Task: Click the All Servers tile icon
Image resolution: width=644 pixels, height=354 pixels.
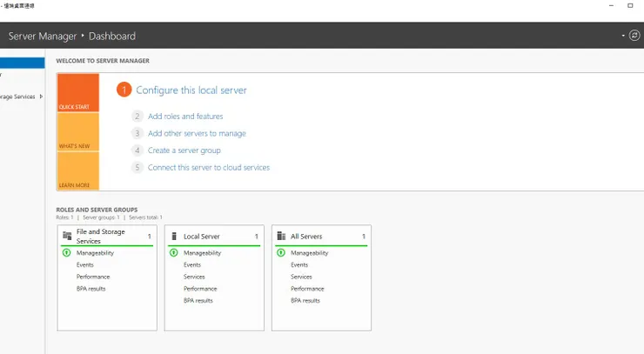Action: click(x=281, y=236)
